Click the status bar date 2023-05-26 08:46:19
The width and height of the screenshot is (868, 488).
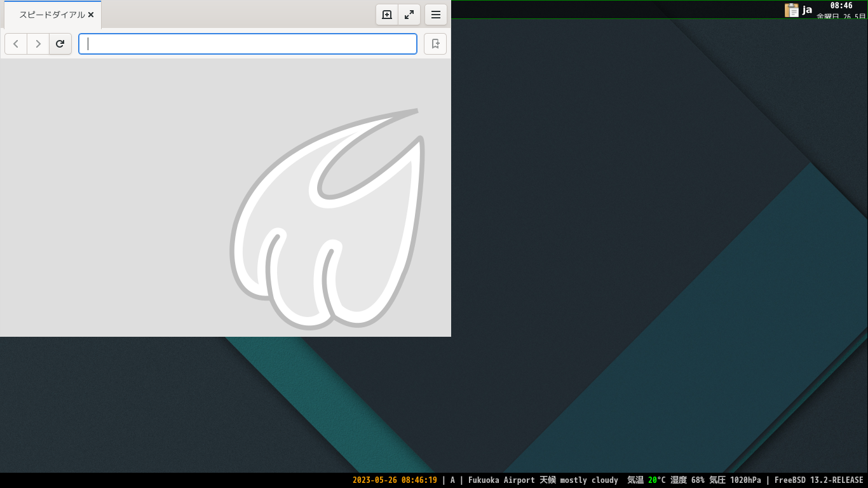coord(395,480)
